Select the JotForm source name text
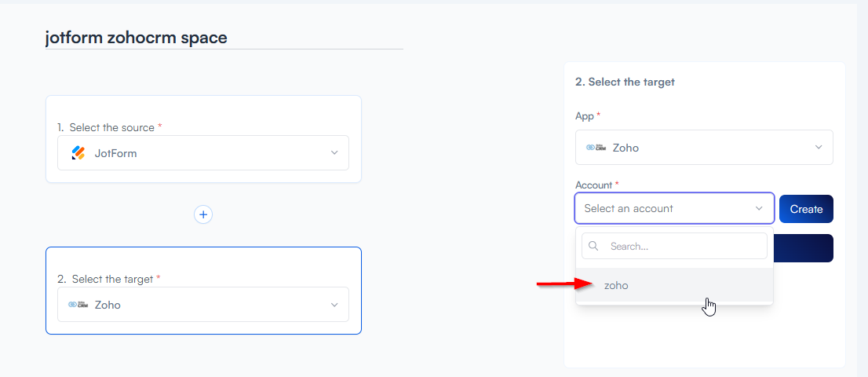The height and width of the screenshot is (377, 868). tap(115, 153)
